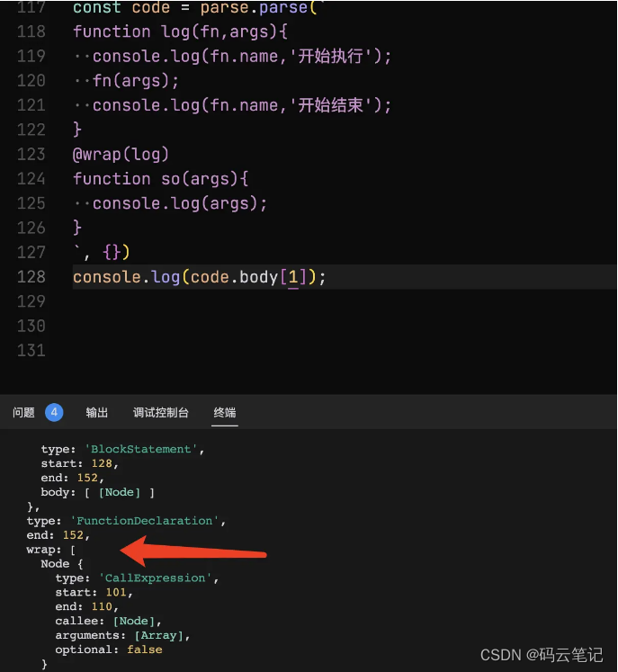This screenshot has width=618, height=672.
Task: Click line number 128 in the gutter
Action: (x=31, y=277)
